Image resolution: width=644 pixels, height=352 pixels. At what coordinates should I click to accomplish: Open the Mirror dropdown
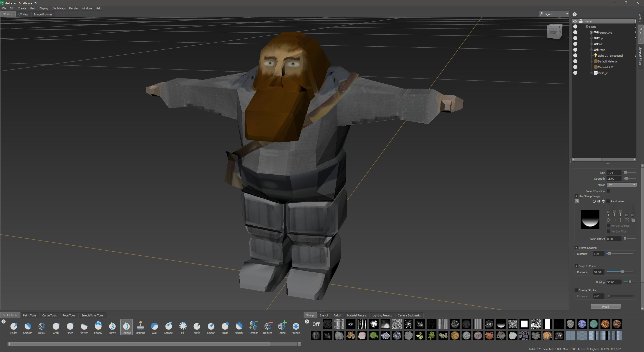point(621,185)
